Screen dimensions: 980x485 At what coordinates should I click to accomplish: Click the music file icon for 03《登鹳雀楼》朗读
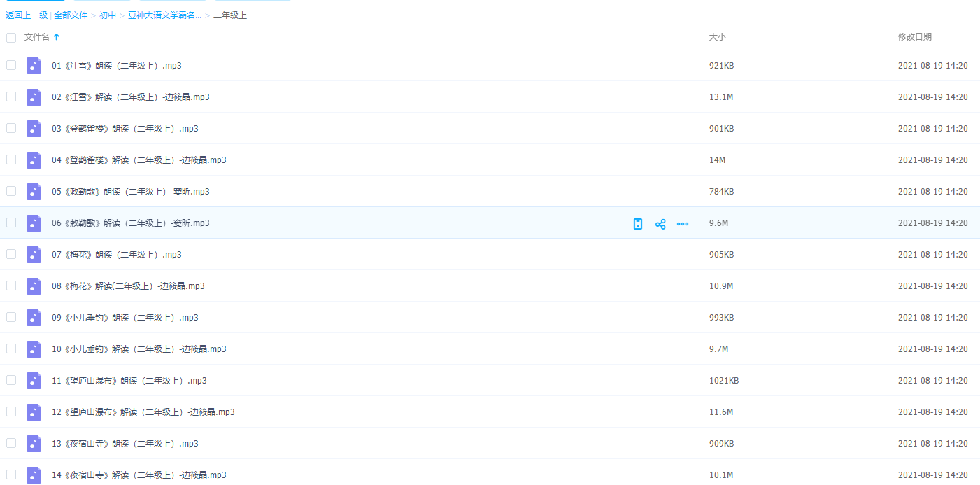pyautogui.click(x=34, y=129)
